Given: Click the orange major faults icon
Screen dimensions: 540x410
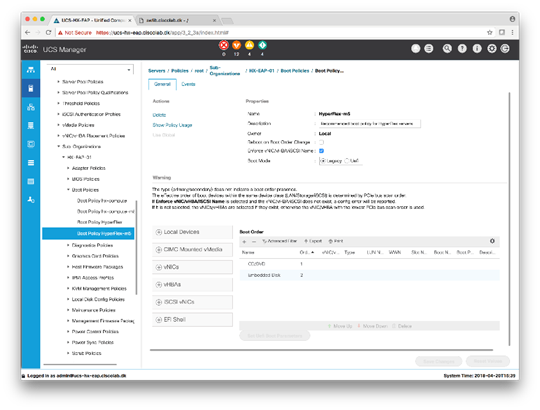Looking at the screenshot, I should (x=237, y=45).
